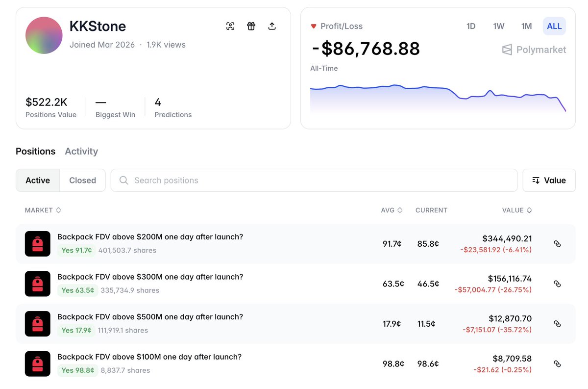Open Backpack FDV above $100M market
This screenshot has width=588, height=389.
pyautogui.click(x=149, y=357)
